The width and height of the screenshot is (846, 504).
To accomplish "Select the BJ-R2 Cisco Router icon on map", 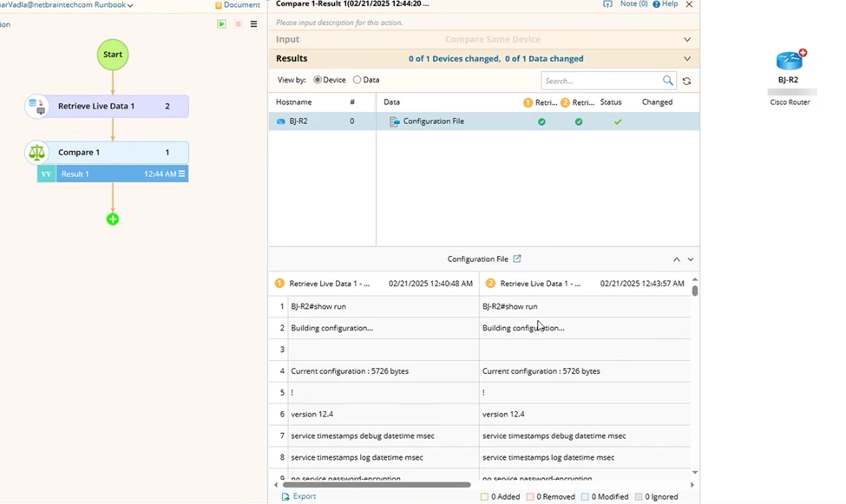I will pos(790,61).
